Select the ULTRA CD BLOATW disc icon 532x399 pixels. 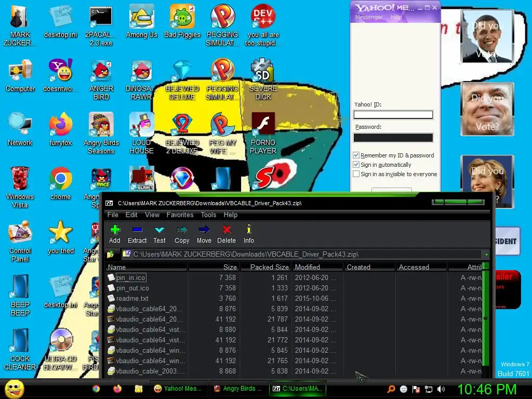coord(61,350)
